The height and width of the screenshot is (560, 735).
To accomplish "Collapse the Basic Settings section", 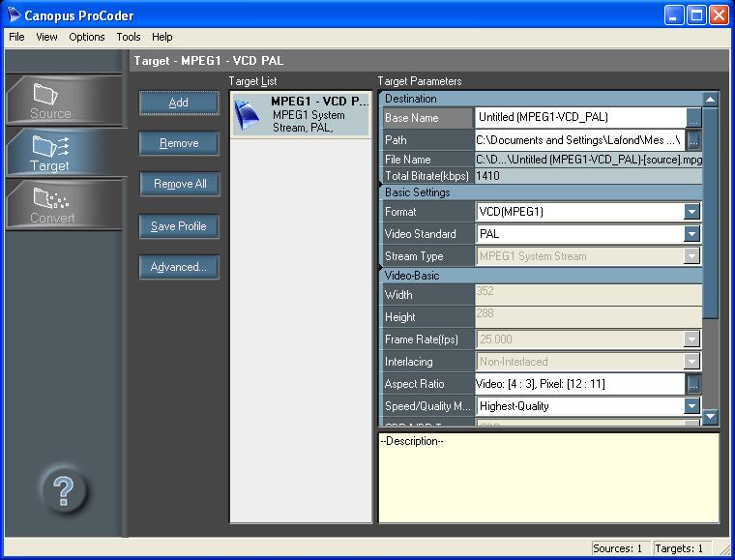I will pyautogui.click(x=541, y=192).
